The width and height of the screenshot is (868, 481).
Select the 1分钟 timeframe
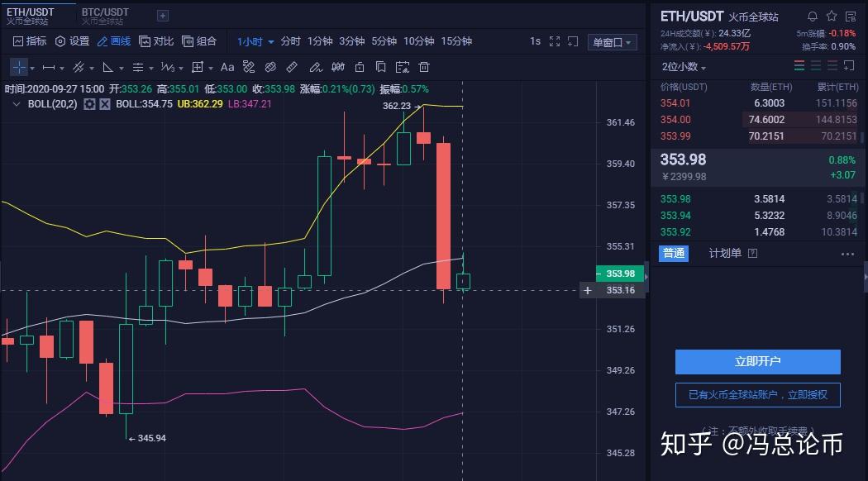[x=320, y=41]
